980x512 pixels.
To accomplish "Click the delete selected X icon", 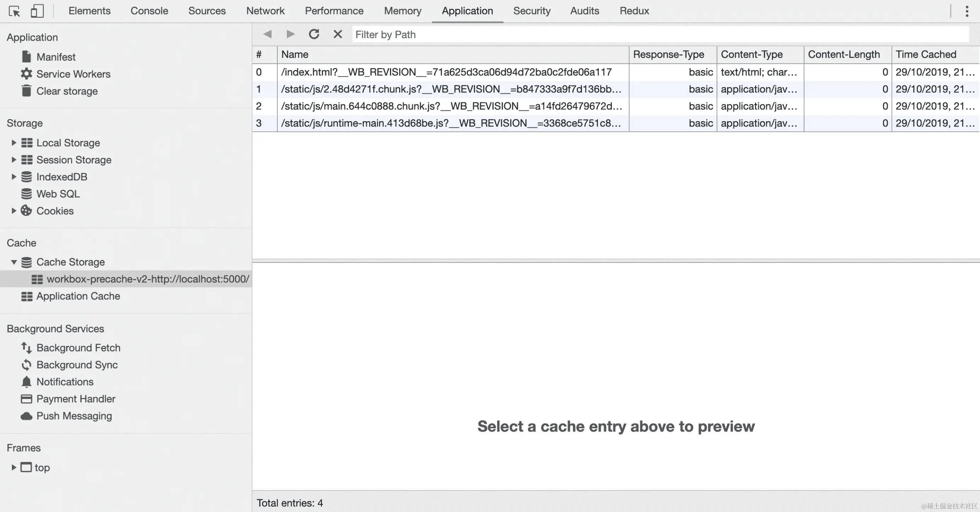I will pyautogui.click(x=338, y=34).
